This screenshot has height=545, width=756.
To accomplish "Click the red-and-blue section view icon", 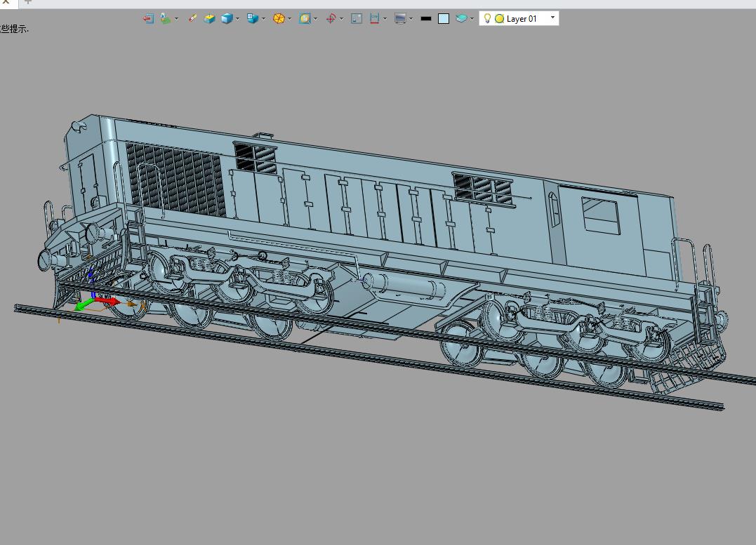I will [374, 19].
